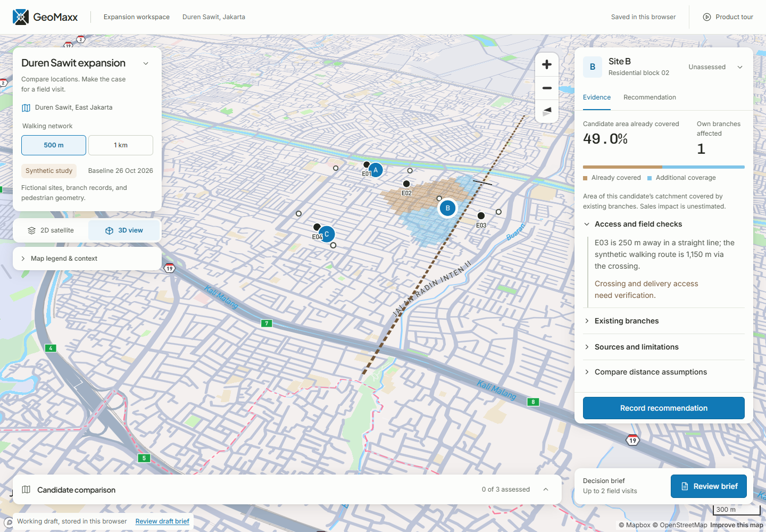This screenshot has width=766, height=532.
Task: Click Expansion workspace in the header
Action: 137,17
